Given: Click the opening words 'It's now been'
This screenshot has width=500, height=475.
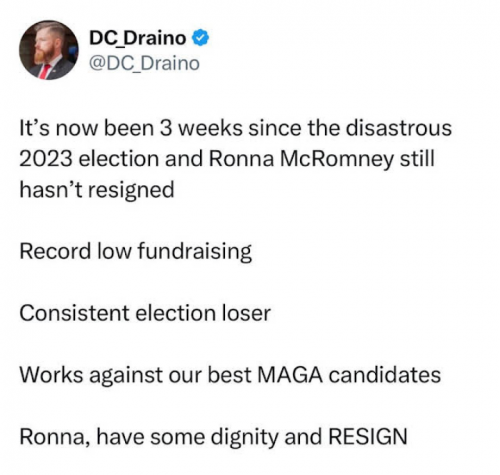Looking at the screenshot, I should pos(87,128).
